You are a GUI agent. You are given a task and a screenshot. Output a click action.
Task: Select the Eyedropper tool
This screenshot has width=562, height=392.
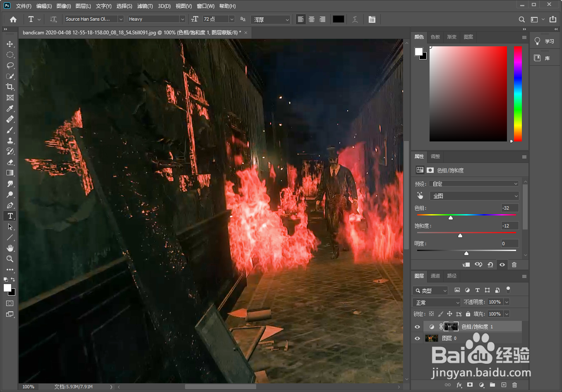point(10,108)
